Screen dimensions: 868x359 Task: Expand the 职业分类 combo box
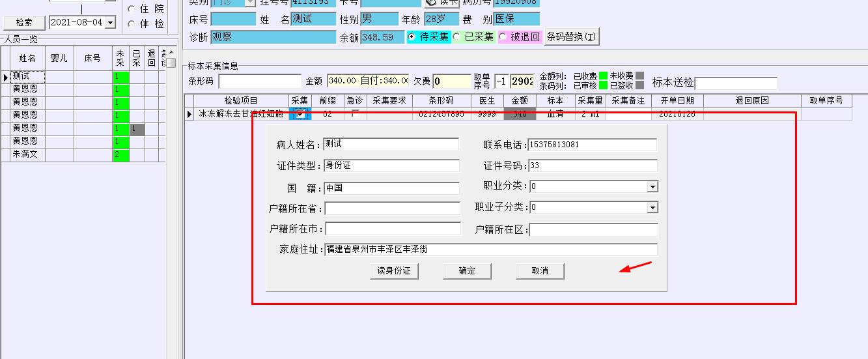coord(652,187)
